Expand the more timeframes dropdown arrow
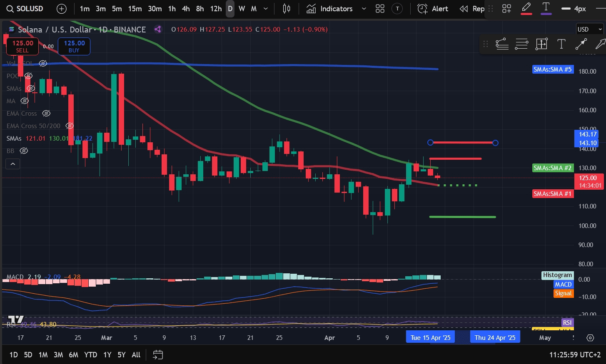The image size is (606, 364). (x=266, y=9)
